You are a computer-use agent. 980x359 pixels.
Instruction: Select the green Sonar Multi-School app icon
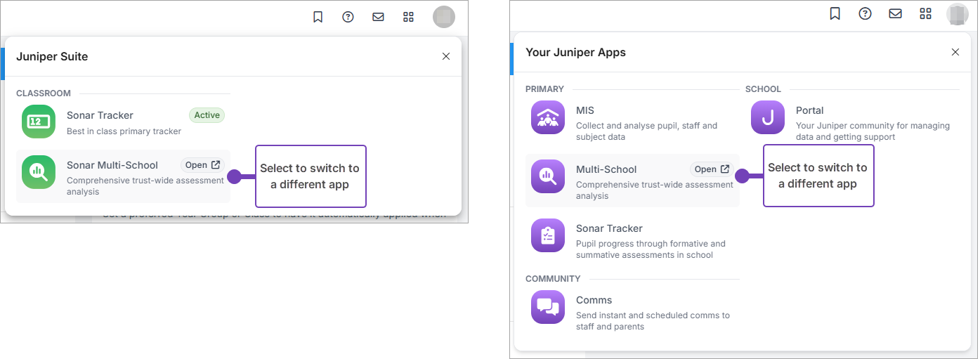click(39, 172)
